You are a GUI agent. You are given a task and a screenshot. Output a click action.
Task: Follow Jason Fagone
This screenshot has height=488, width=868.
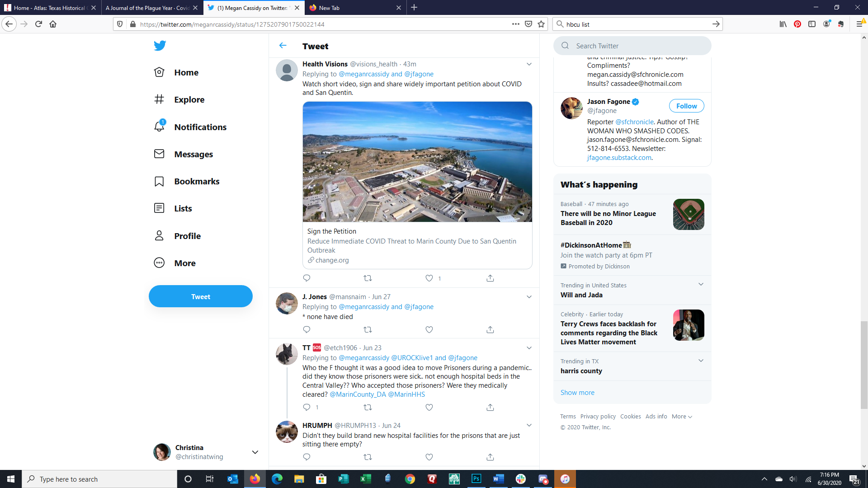coord(686,106)
